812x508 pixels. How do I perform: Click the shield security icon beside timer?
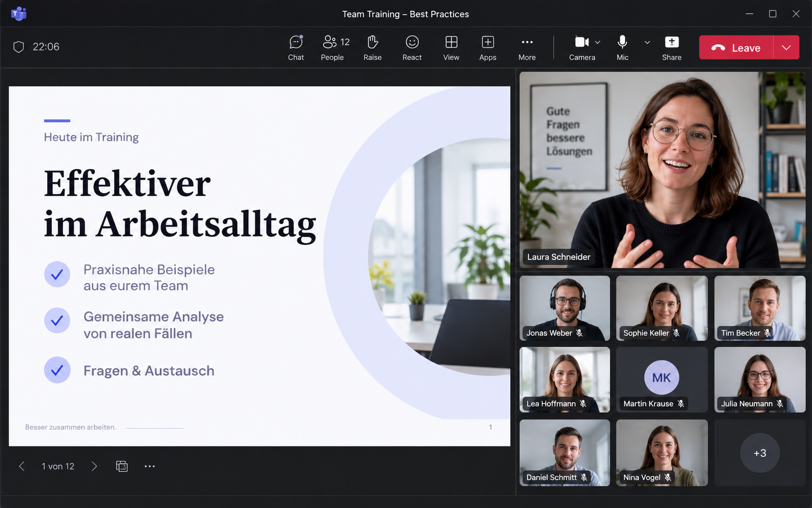point(19,47)
